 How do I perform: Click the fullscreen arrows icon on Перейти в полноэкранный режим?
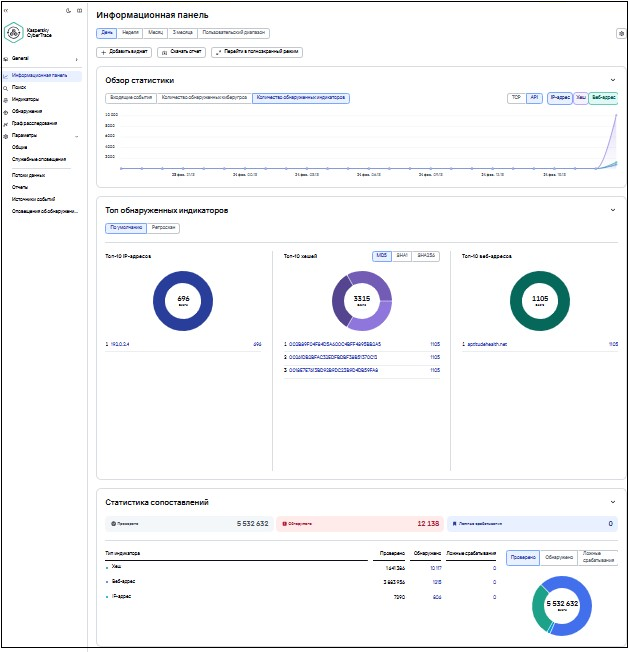pos(218,52)
